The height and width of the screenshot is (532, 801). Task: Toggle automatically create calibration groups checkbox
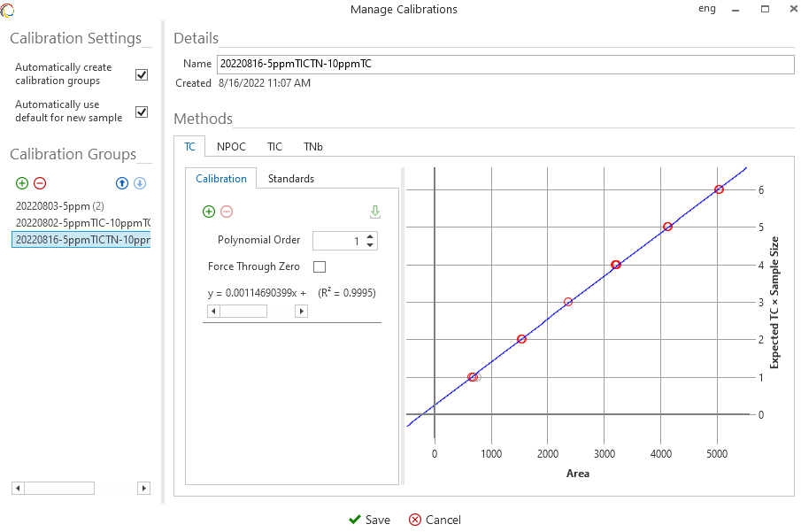coord(142,74)
